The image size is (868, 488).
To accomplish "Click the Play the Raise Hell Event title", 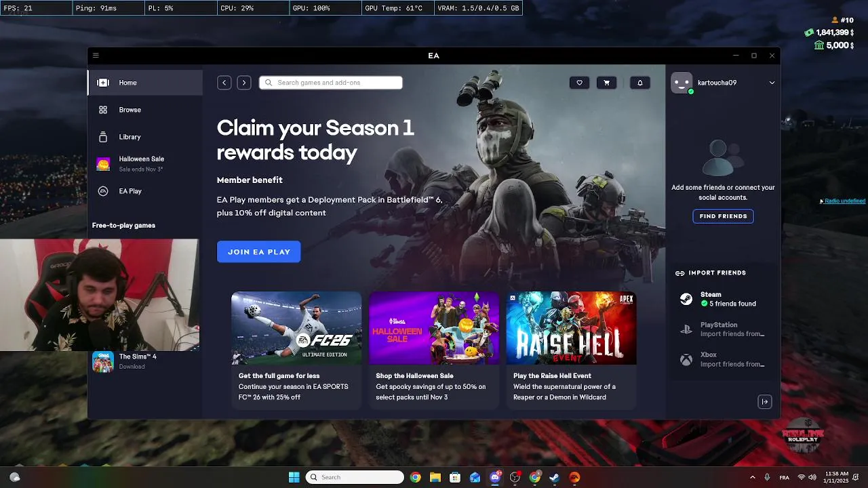I will [x=552, y=375].
